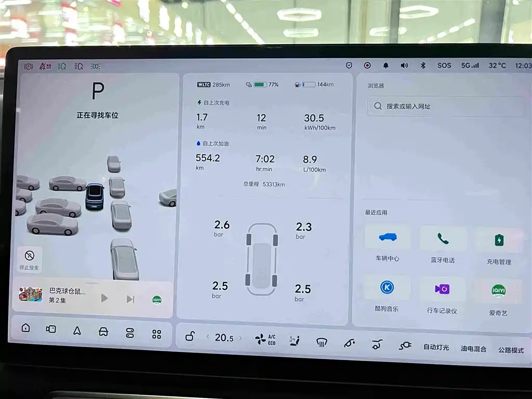Open 蓝牙电话 Bluetooth phone app
This screenshot has height=399, width=532.
click(443, 245)
